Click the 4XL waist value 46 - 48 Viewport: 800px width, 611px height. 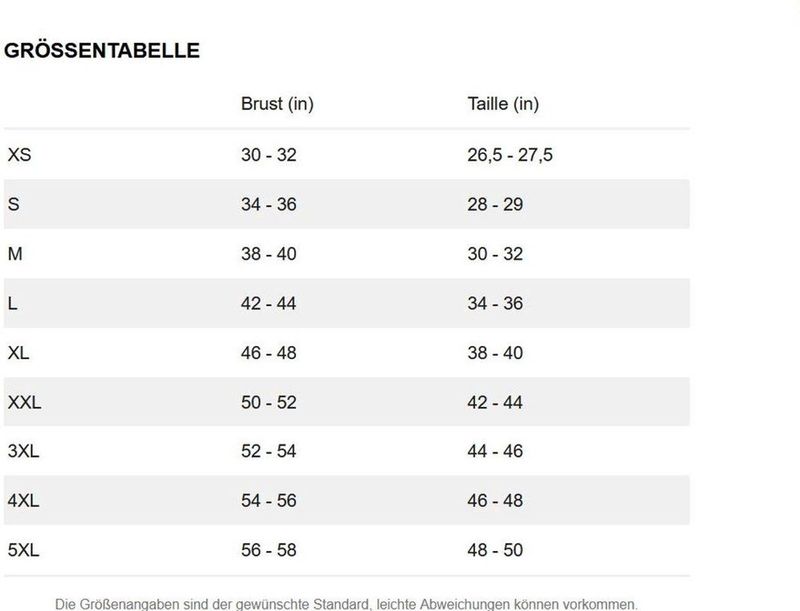(495, 500)
